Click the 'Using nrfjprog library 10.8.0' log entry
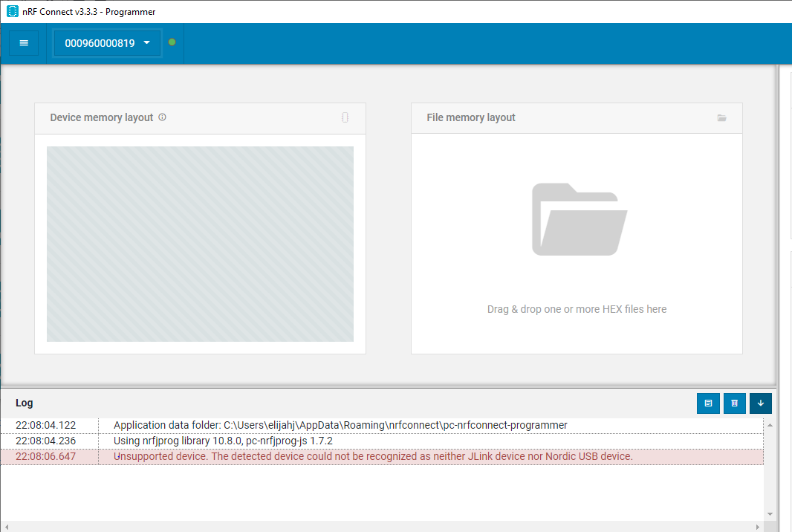792x532 pixels. point(223,441)
